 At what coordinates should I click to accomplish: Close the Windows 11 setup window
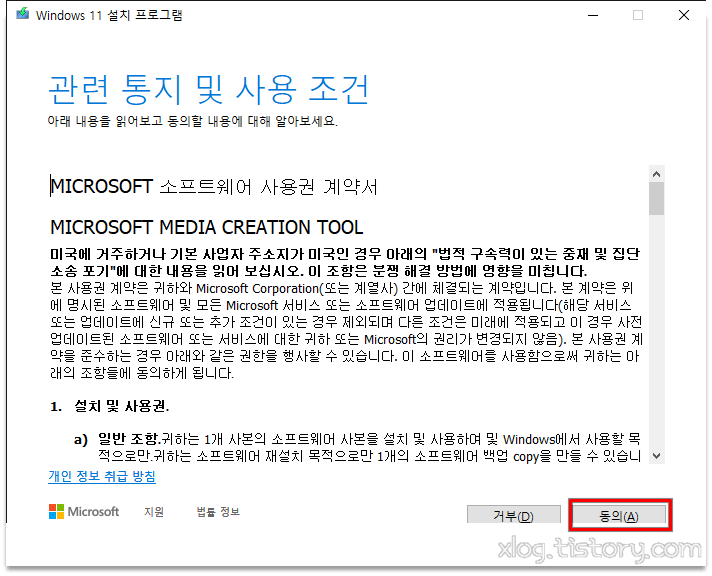tap(684, 15)
